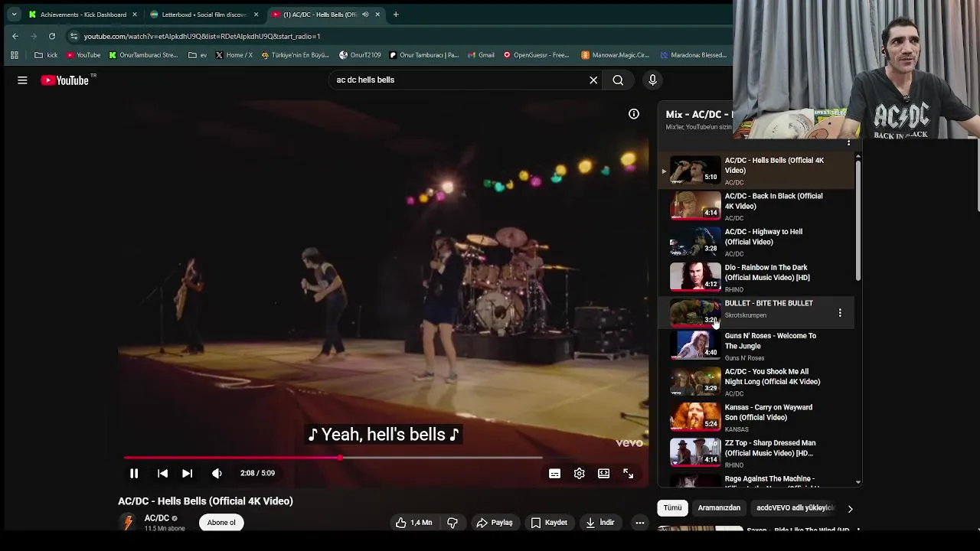Screen dimensions: 980x551
Task: Start voice search with the microphone icon
Action: (652, 80)
